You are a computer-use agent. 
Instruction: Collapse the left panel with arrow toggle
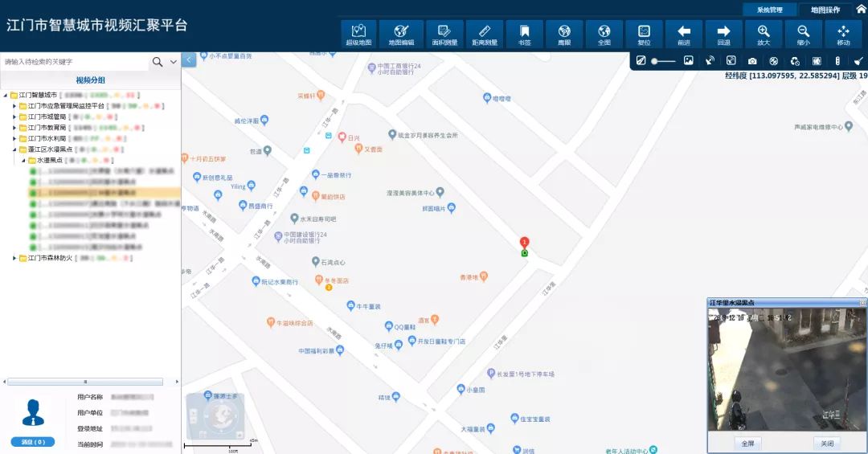(189, 59)
